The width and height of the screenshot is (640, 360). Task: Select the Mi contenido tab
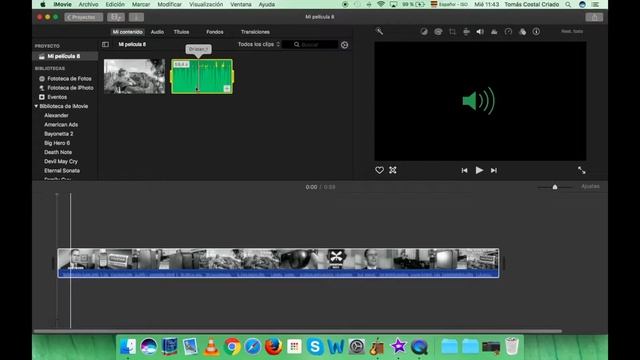click(127, 32)
